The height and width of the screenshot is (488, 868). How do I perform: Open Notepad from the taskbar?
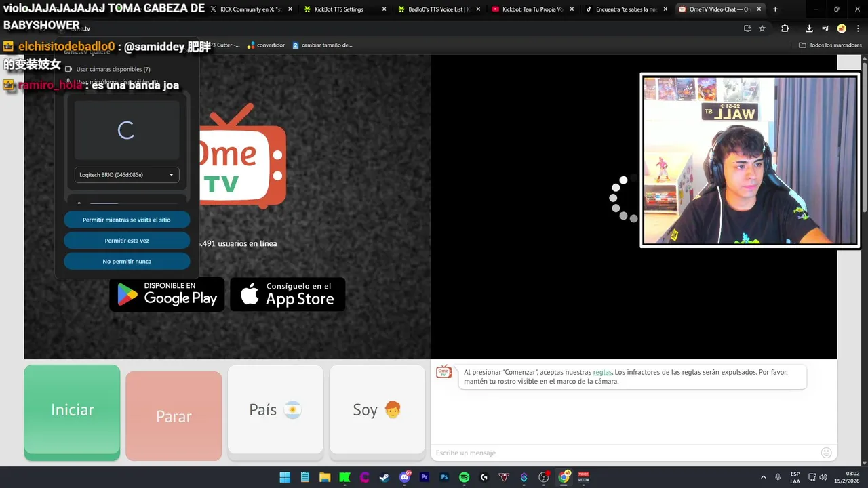point(305,477)
